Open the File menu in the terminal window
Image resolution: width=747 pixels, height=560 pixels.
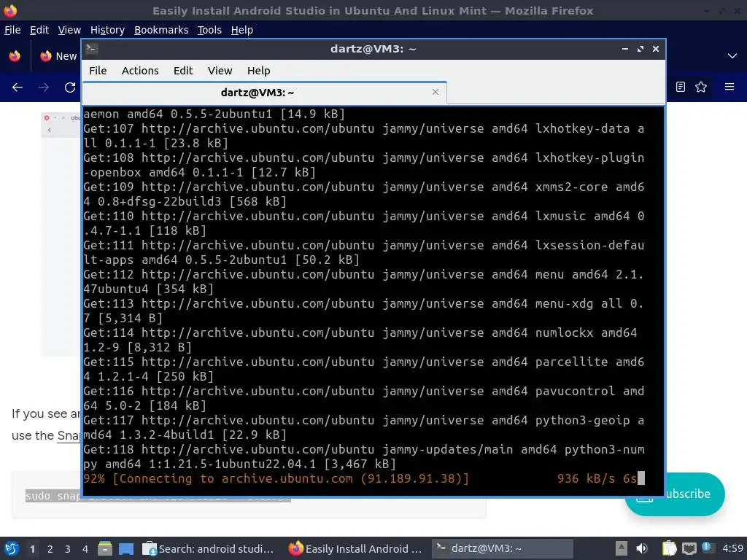(x=98, y=71)
